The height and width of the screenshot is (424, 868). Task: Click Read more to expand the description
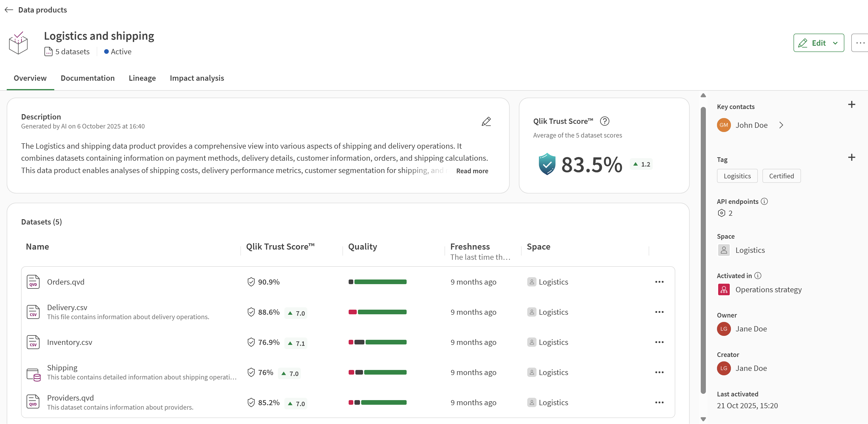472,171
